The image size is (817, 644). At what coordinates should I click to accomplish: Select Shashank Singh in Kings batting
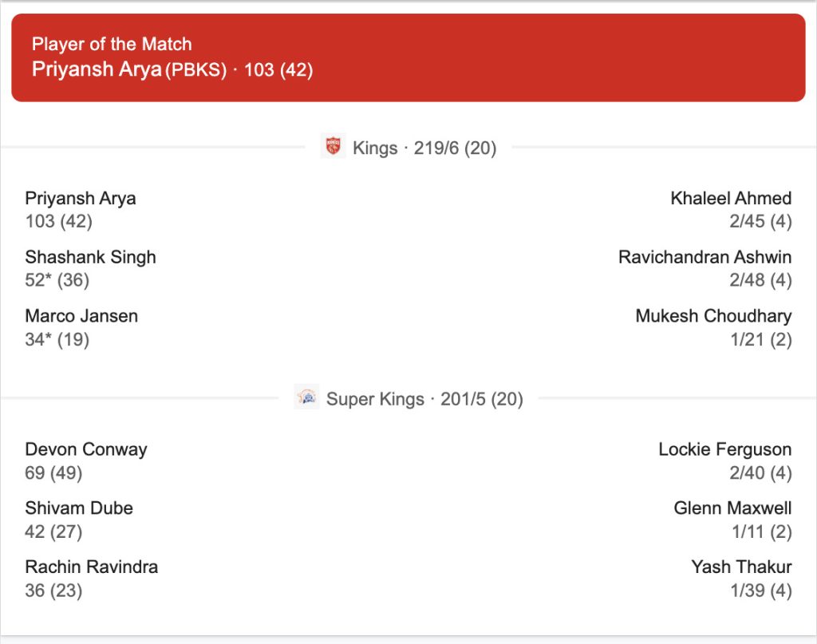(x=90, y=257)
